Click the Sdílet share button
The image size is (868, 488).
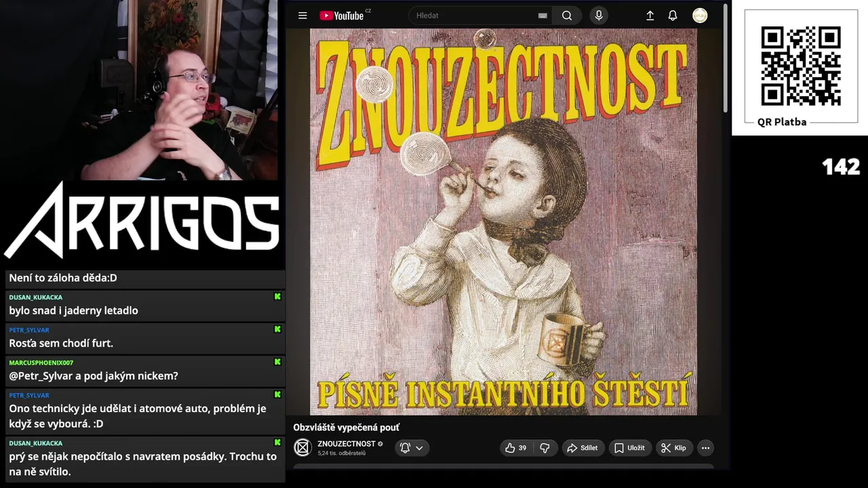click(x=583, y=448)
